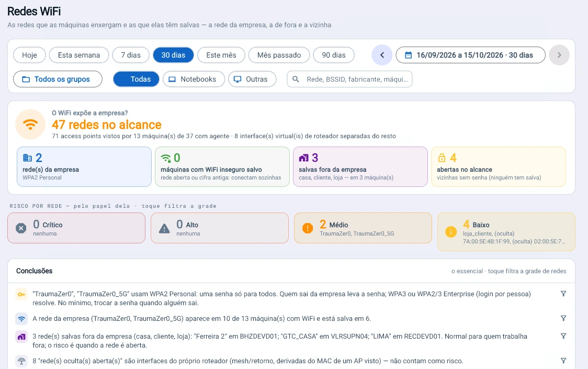Select the Mês passado period
This screenshot has width=588, height=369.
pyautogui.click(x=279, y=55)
